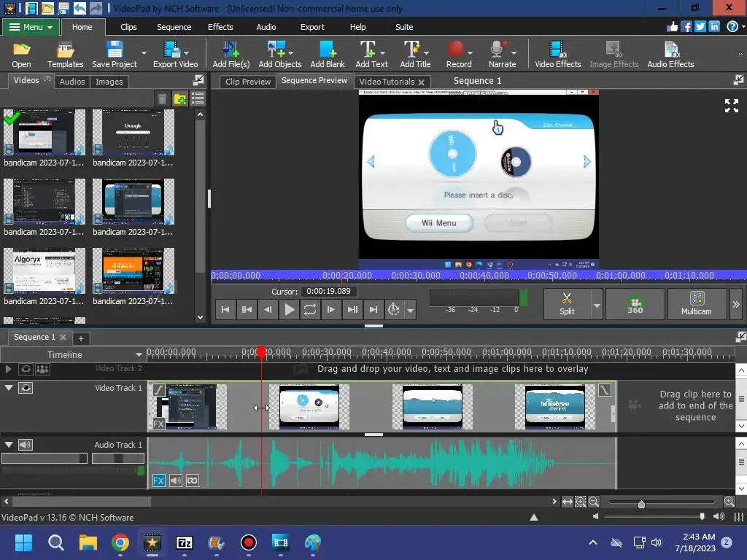747x560 pixels.
Task: Click the add folder icon in bin
Action: 180,98
